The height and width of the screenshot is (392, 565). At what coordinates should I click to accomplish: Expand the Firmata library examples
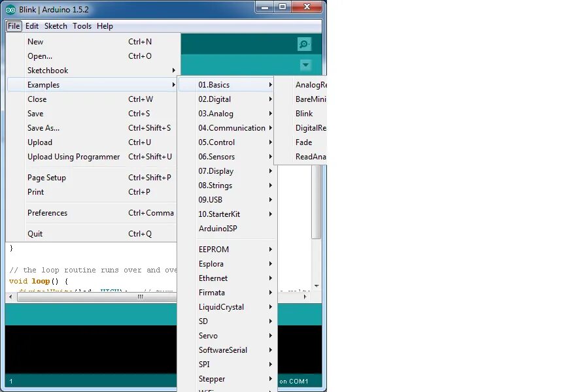click(227, 293)
